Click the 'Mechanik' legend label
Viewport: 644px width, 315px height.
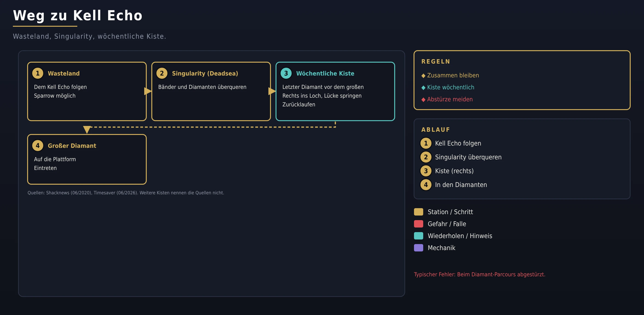[442, 248]
